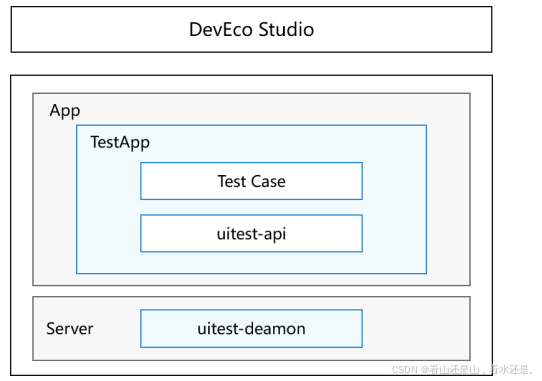Click white gap between App and Server containers

tap(251, 291)
